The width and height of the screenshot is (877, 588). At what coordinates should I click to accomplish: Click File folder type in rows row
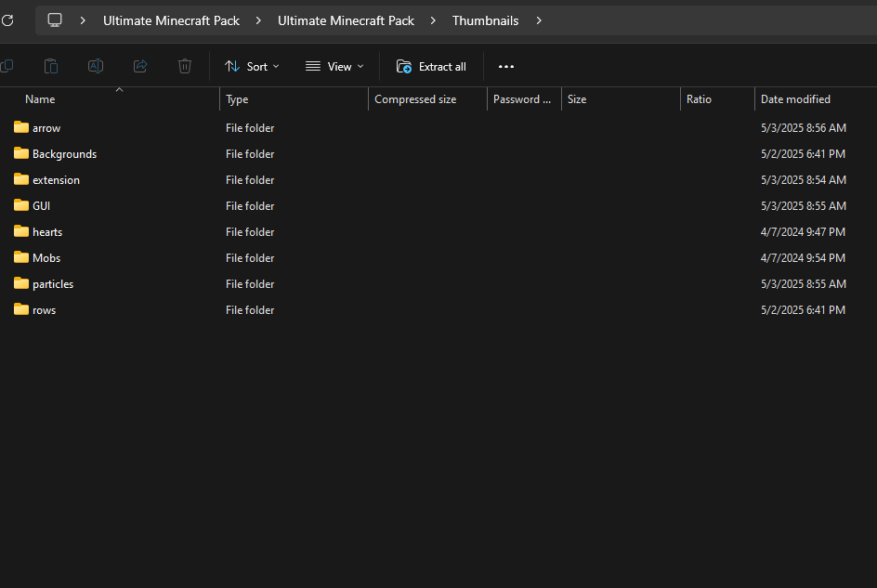coord(250,310)
